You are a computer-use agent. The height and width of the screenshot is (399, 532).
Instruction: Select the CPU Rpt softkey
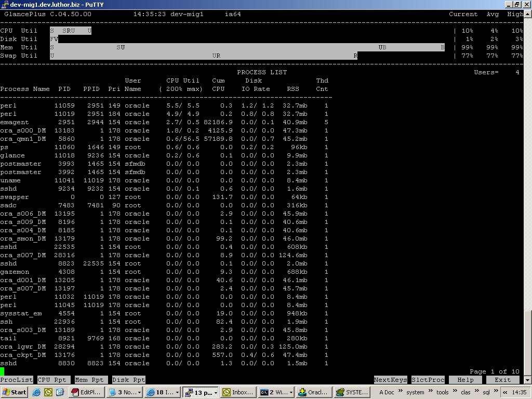(x=51, y=380)
